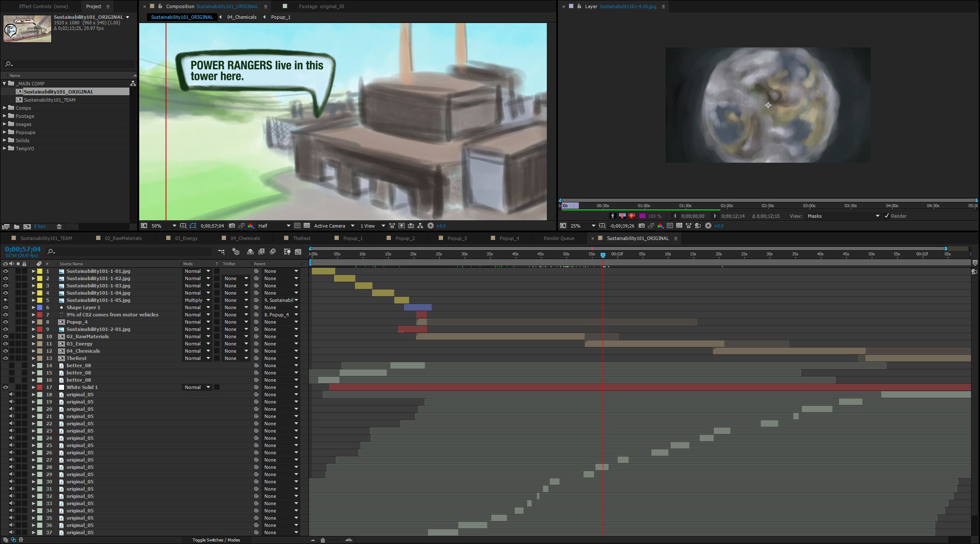Click the layer panel set out point bracket
The height and width of the screenshot is (544, 980).
coord(715,216)
